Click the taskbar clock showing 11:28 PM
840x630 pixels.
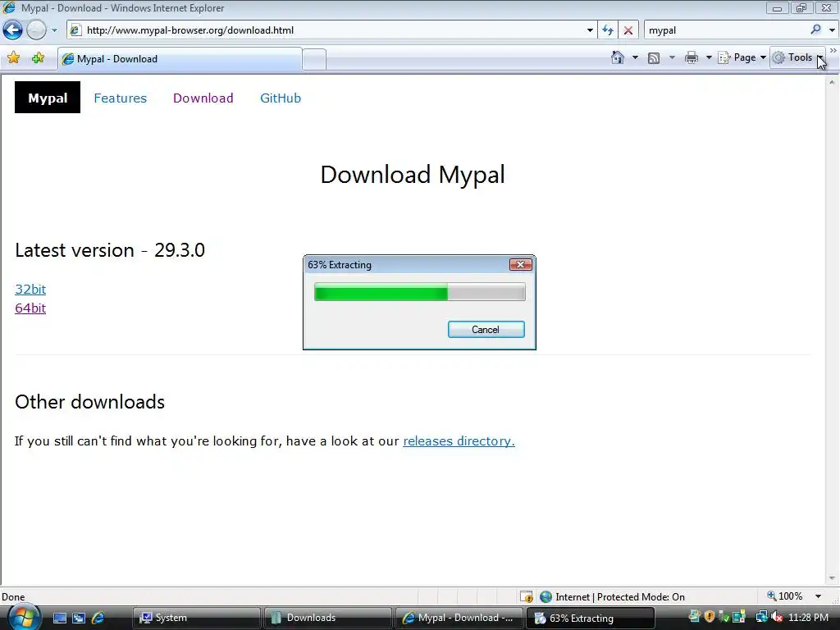coord(808,617)
